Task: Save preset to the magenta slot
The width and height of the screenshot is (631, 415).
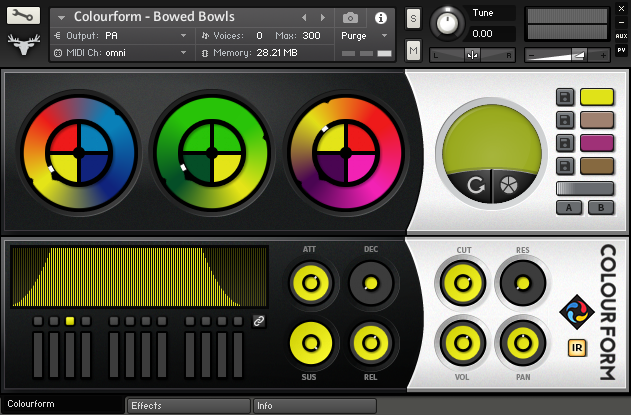Action: pyautogui.click(x=565, y=143)
